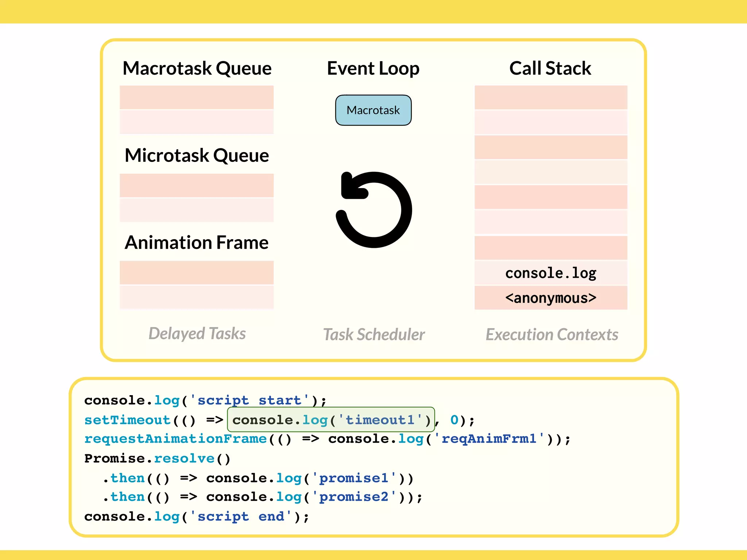Screen dimensions: 747x560
Task: Click the highlighted console.log('timeout1') code box
Action: (x=331, y=420)
